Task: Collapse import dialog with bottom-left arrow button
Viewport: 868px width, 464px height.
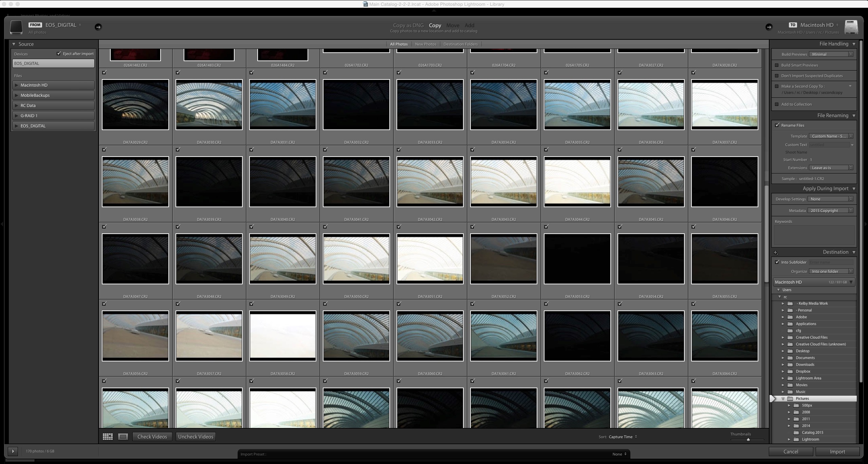Action: point(13,451)
